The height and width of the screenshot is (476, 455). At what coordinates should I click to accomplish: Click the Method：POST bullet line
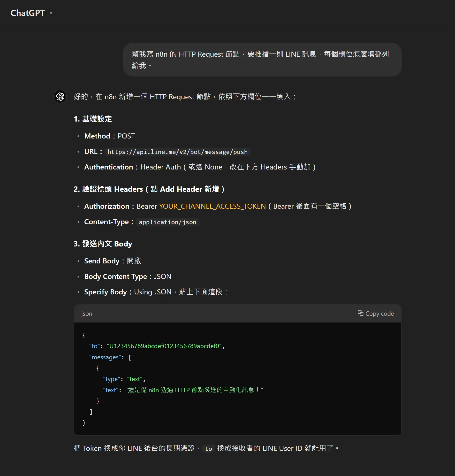point(109,136)
